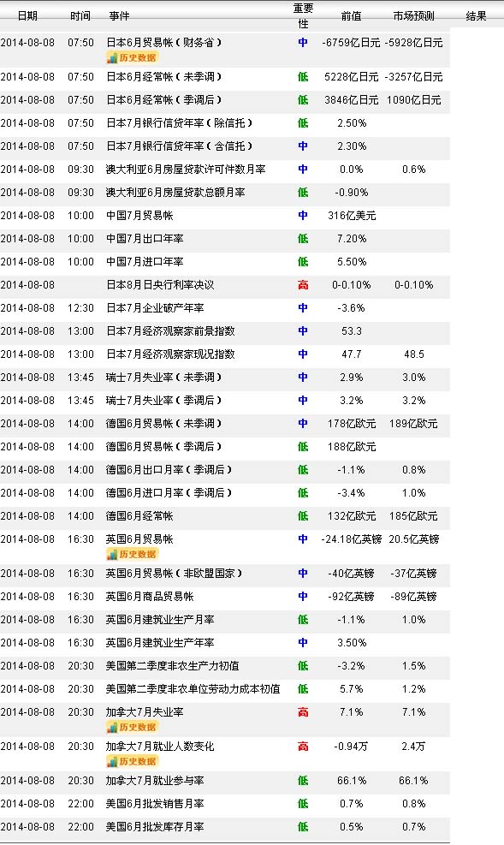
Task: Click forecast value 189亿欧元
Action: pyautogui.click(x=413, y=424)
